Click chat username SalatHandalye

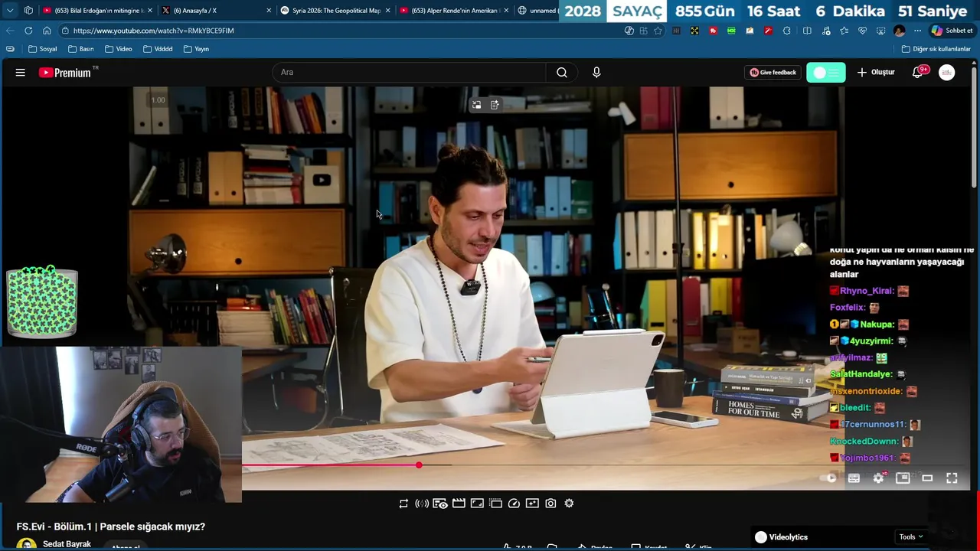861,374
